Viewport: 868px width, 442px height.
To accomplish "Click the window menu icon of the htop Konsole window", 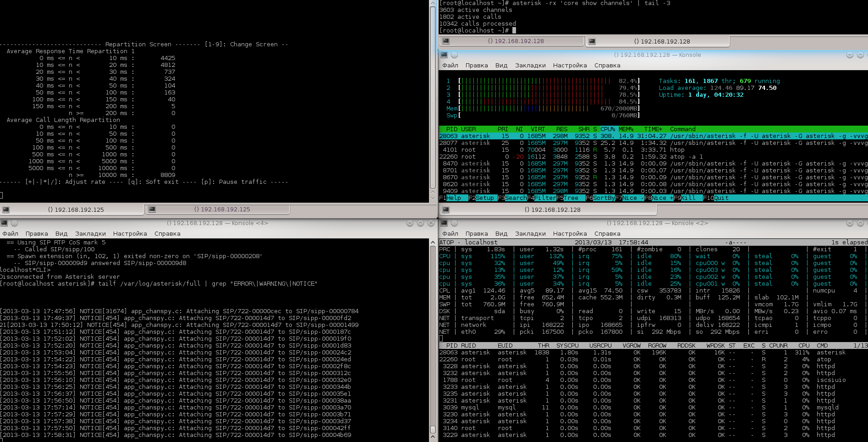I will click(444, 55).
